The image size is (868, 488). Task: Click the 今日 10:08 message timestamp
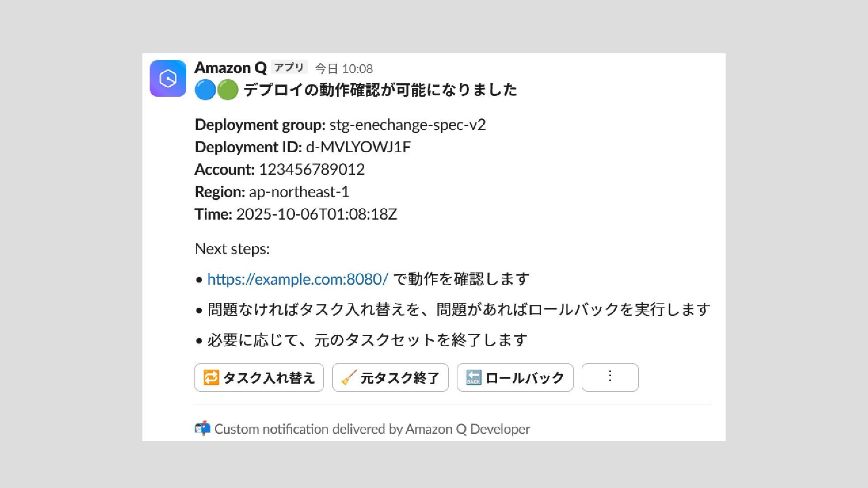344,69
